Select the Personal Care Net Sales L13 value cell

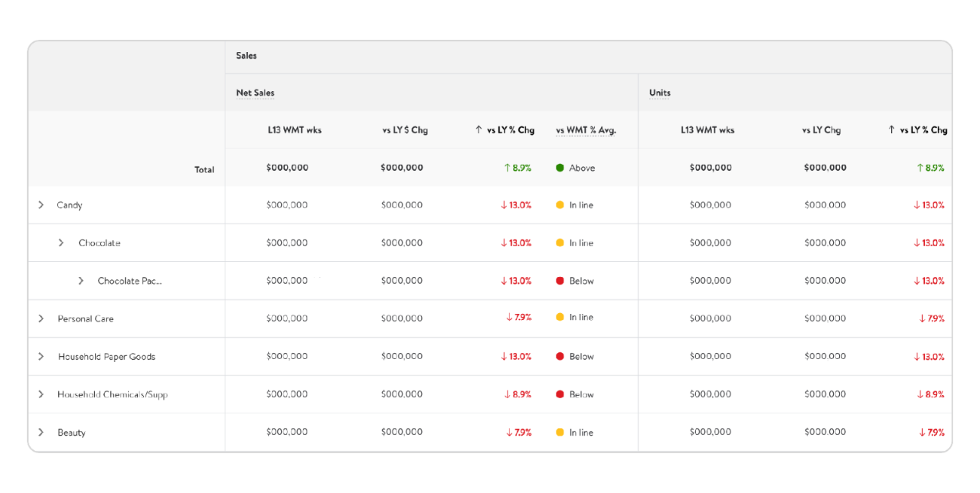pyautogui.click(x=287, y=318)
